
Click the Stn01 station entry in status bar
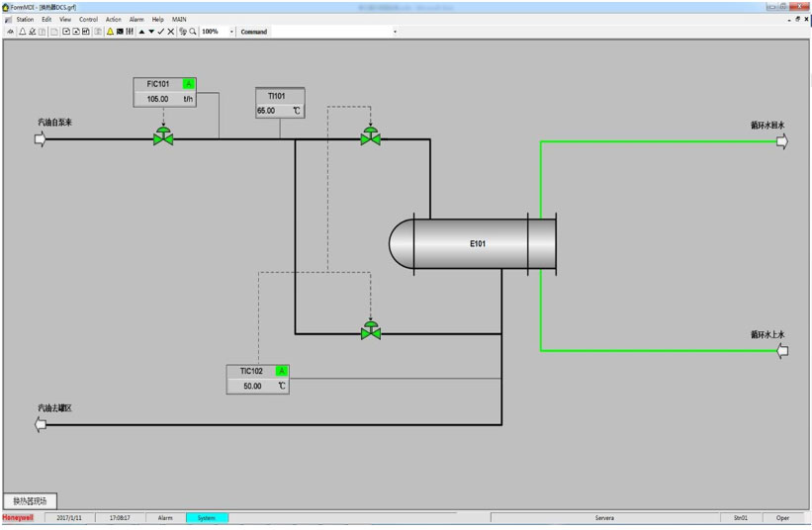coord(741,517)
